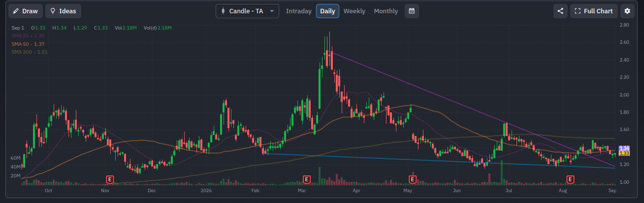This screenshot has height=203, width=644.
Task: Open chart settings gear icon
Action: click(x=627, y=11)
